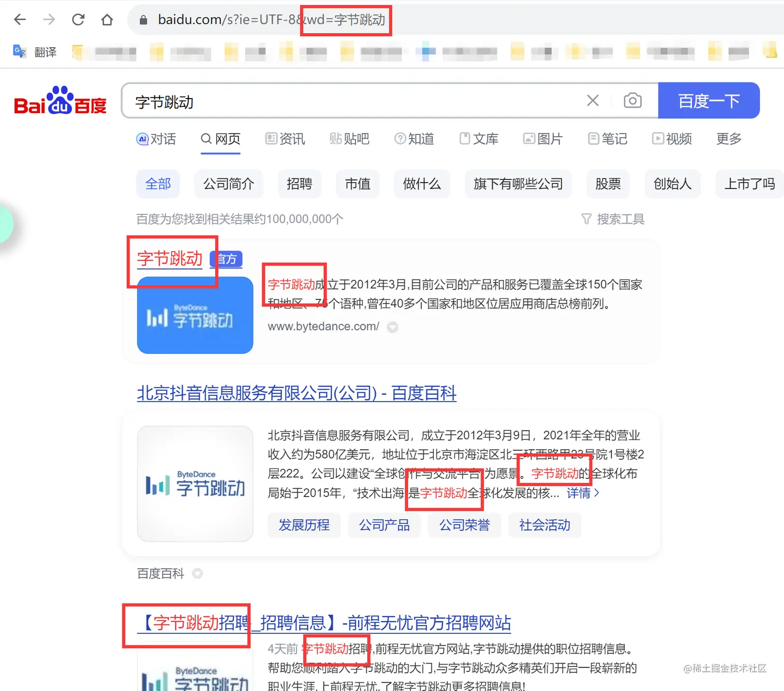The height and width of the screenshot is (691, 784).
Task: Open the browser home page icon
Action: click(x=107, y=20)
